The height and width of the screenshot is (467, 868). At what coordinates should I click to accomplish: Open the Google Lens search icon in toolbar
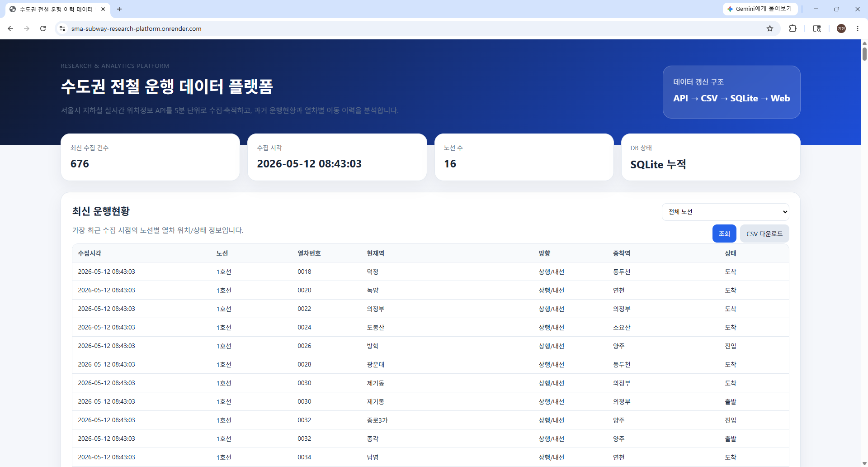pos(817,29)
